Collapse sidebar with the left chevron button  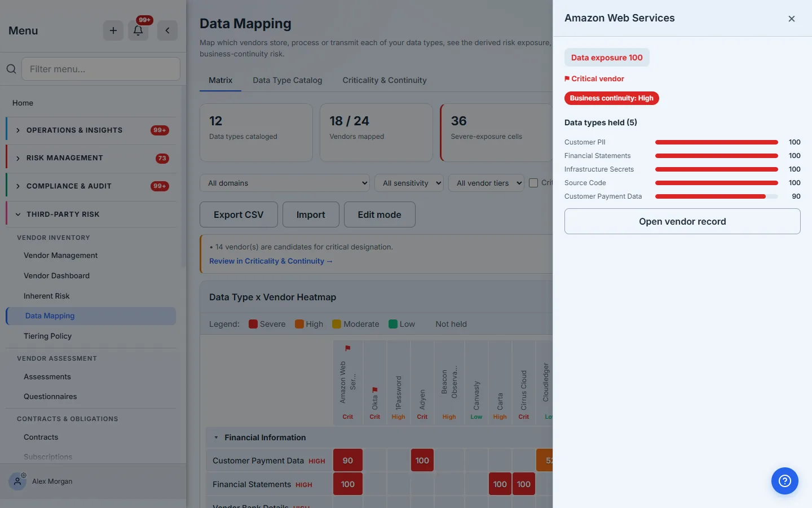point(167,30)
